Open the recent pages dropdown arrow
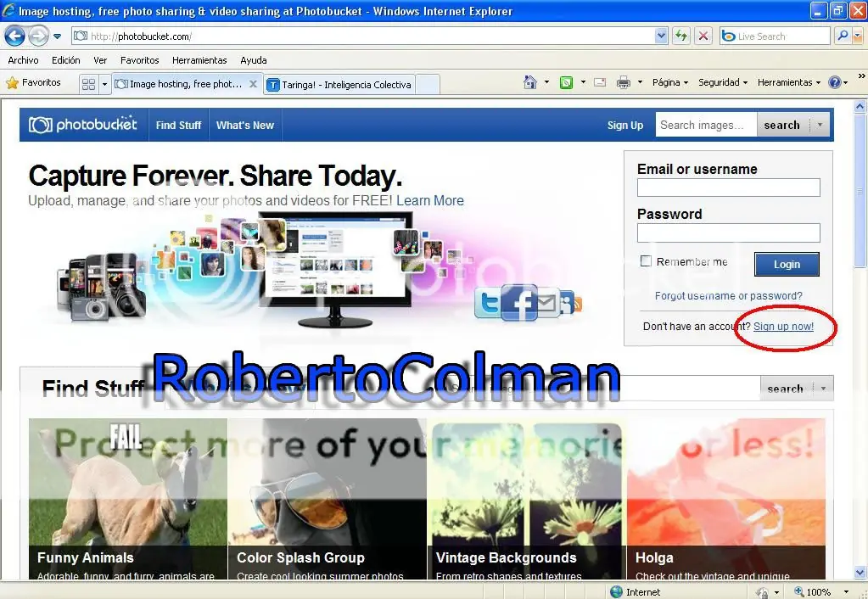This screenshot has width=868, height=599. pos(57,37)
